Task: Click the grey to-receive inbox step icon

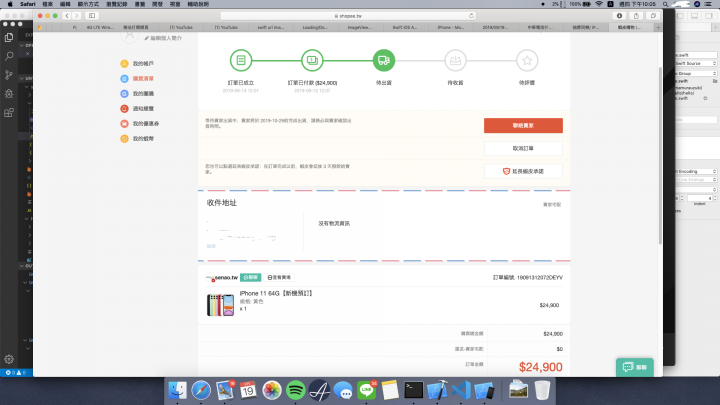Action: [x=456, y=60]
